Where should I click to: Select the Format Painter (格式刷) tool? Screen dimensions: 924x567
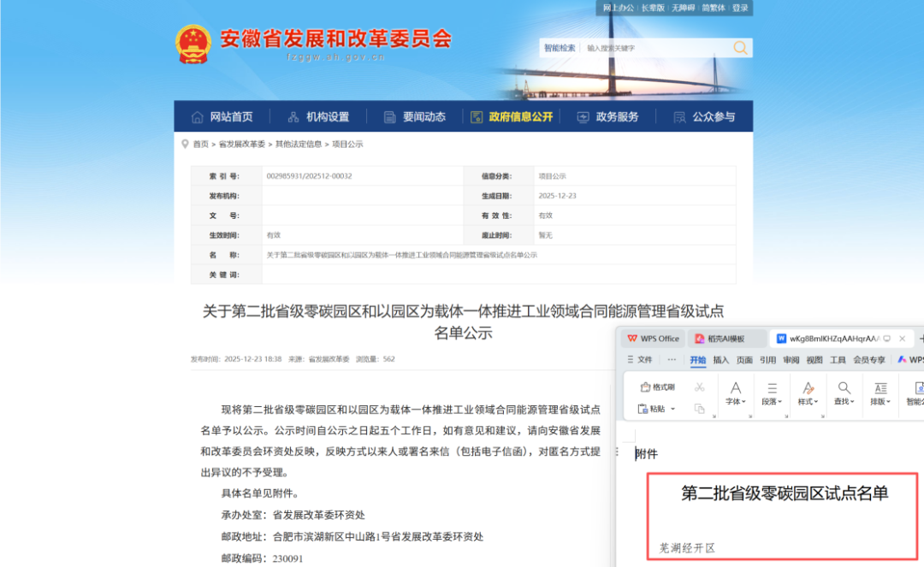click(655, 387)
